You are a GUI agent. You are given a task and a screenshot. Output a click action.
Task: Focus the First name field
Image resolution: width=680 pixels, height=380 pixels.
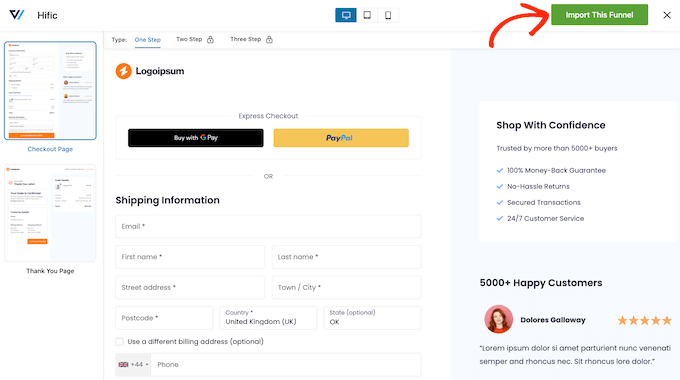pos(190,257)
